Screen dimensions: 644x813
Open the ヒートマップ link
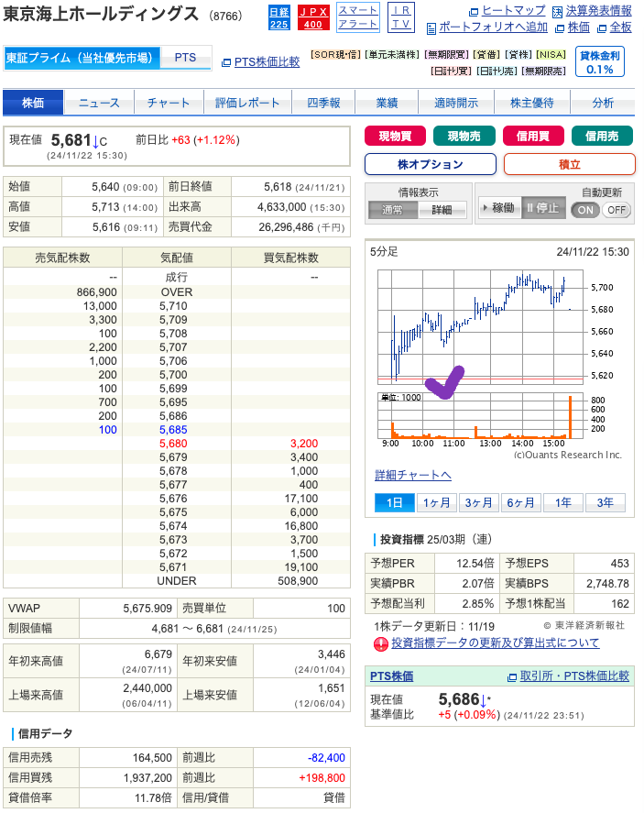pos(508,11)
